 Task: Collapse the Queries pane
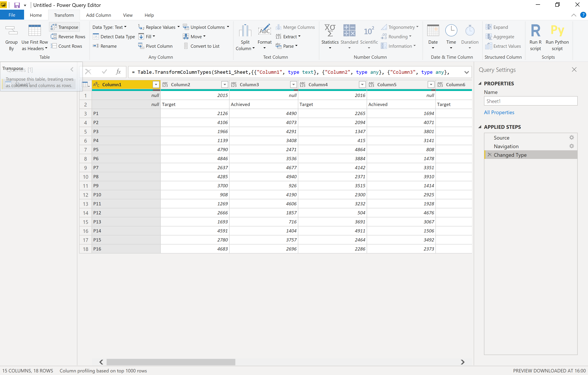click(x=72, y=69)
